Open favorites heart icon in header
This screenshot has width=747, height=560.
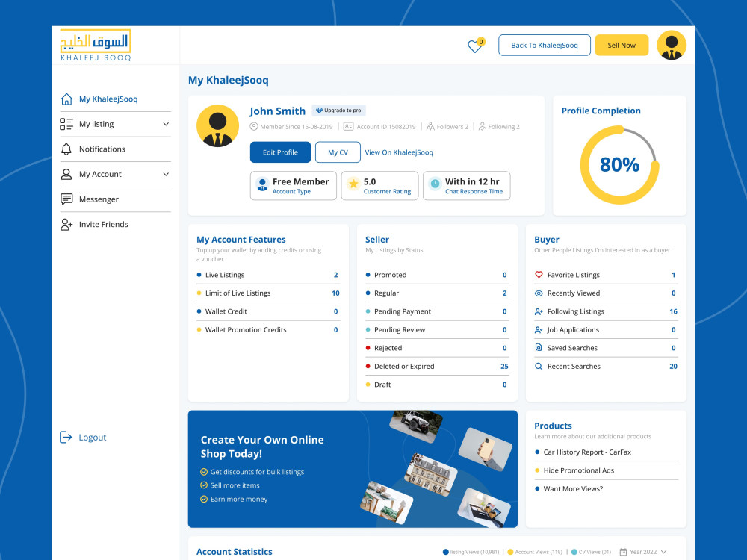pos(474,46)
